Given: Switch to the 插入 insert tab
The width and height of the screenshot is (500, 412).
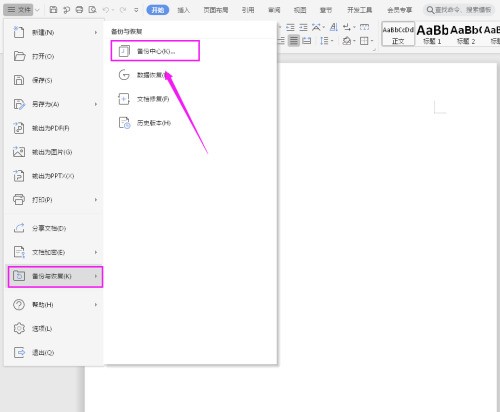Looking at the screenshot, I should click(x=183, y=10).
